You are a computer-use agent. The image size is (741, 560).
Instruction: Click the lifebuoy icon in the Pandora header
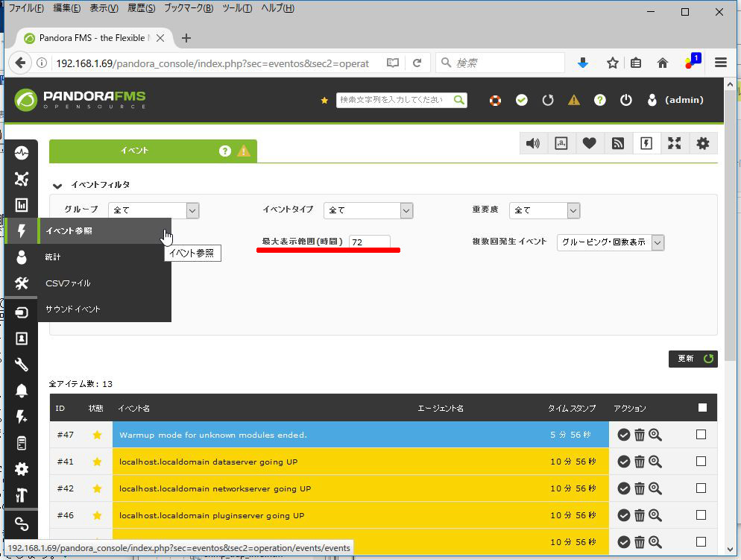coord(495,100)
